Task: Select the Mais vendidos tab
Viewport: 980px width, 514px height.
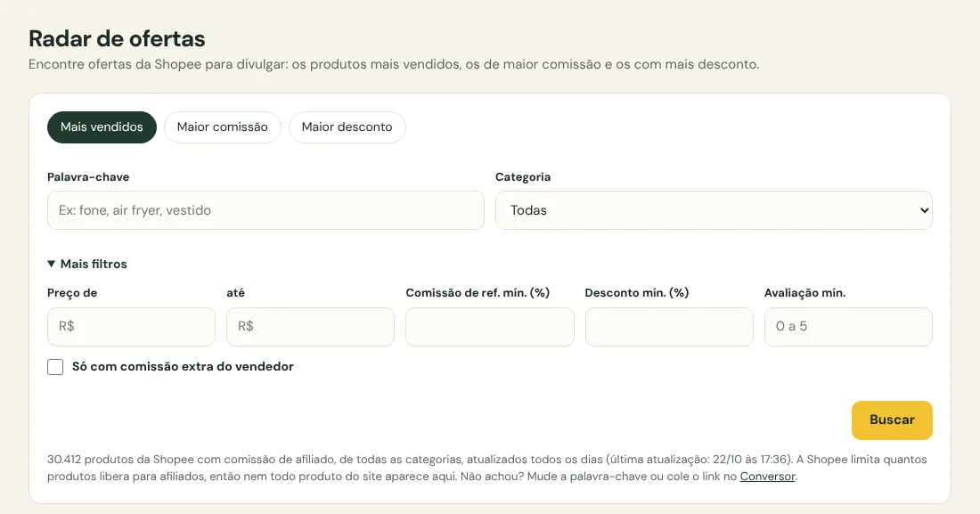Action: click(x=102, y=126)
